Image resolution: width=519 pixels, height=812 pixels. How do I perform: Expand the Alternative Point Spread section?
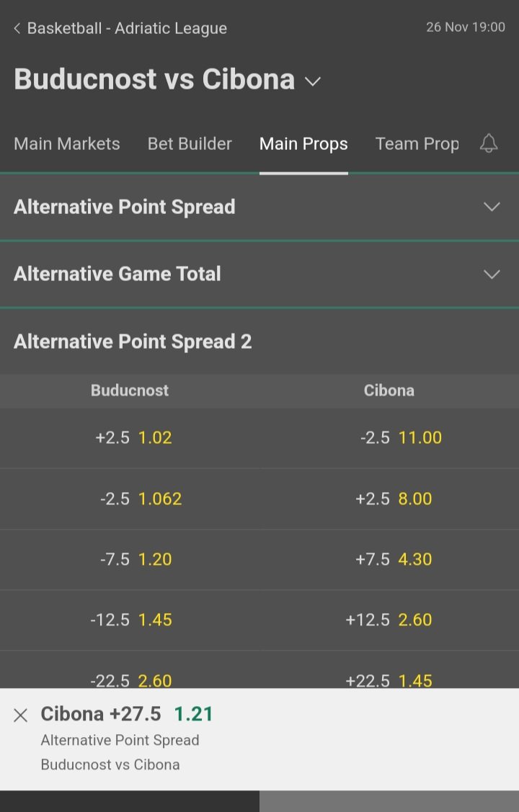(x=259, y=208)
